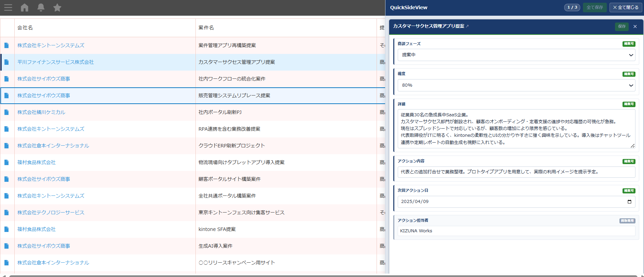The height and width of the screenshot is (277, 644).
Task: Open record icon for 社内ポータル刷新PJ row
Action: (6, 112)
